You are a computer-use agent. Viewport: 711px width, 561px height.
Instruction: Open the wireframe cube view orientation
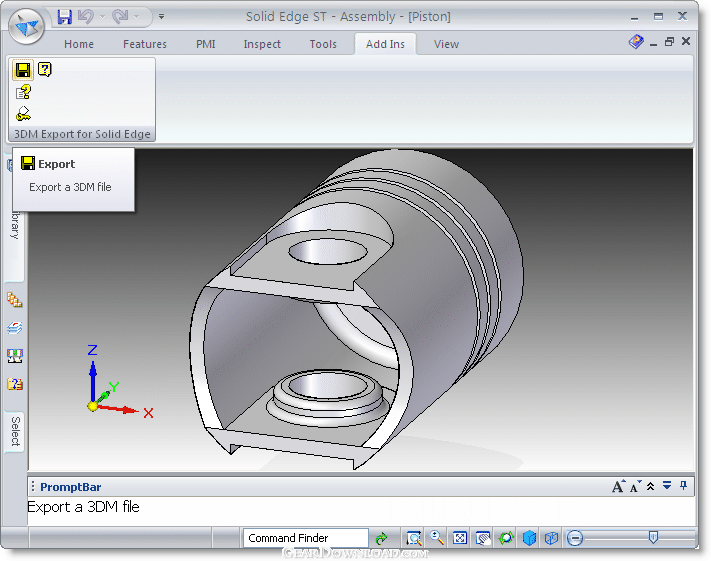(551, 538)
